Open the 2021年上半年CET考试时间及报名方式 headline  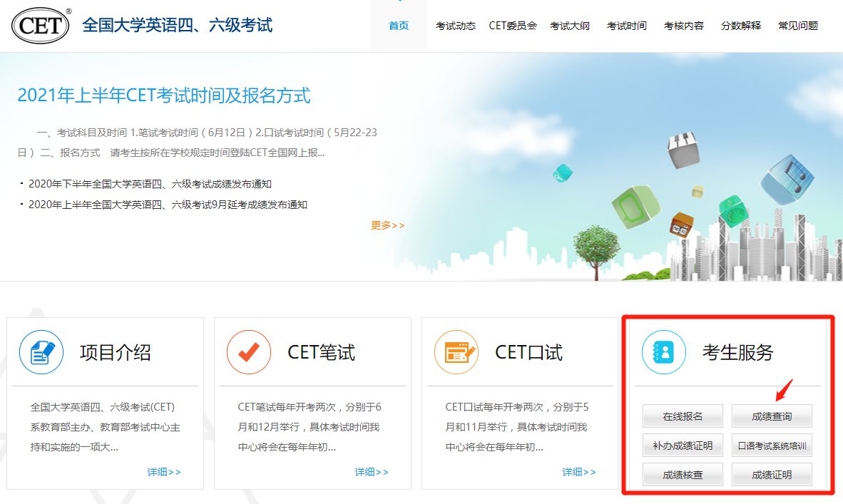[164, 96]
